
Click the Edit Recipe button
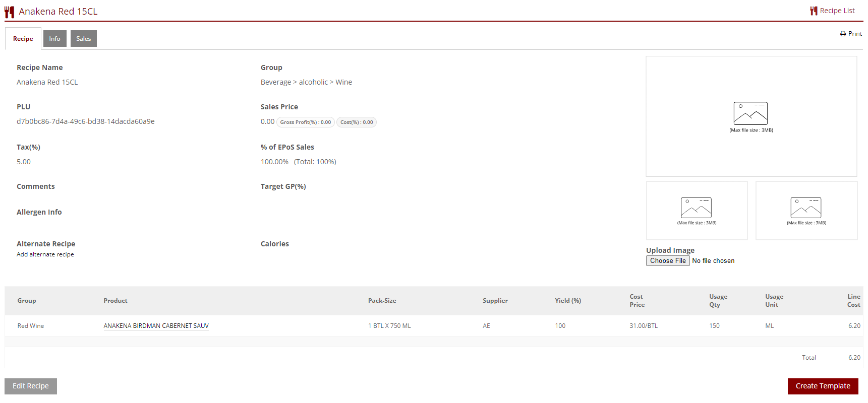31,386
